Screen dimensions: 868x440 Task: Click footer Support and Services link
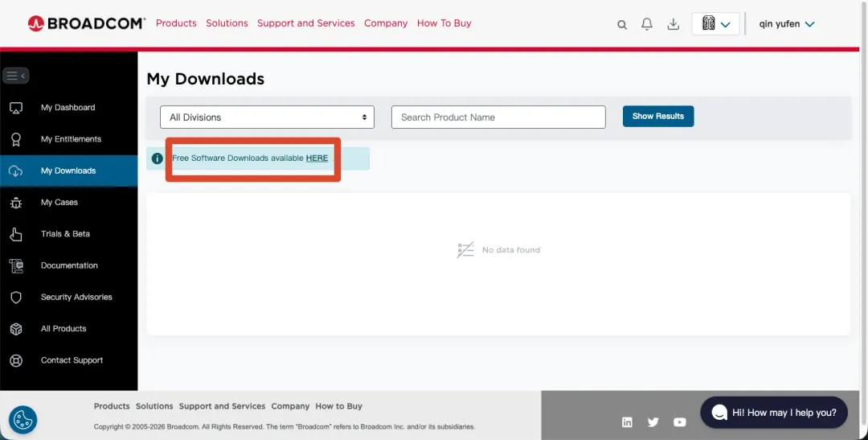point(222,406)
